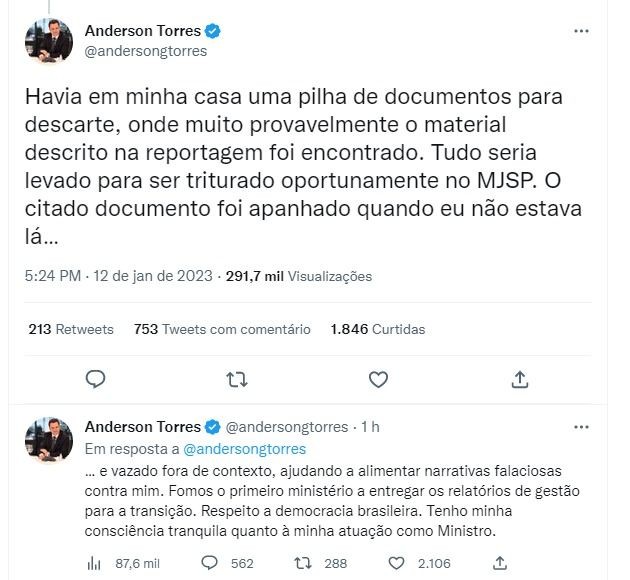Image resolution: width=630 pixels, height=580 pixels.
Task: Open the reply tweet profile picture
Action: (x=49, y=439)
